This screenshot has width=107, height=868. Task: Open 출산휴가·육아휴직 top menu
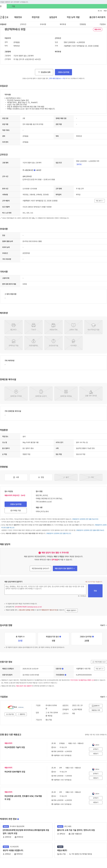coord(97,17)
